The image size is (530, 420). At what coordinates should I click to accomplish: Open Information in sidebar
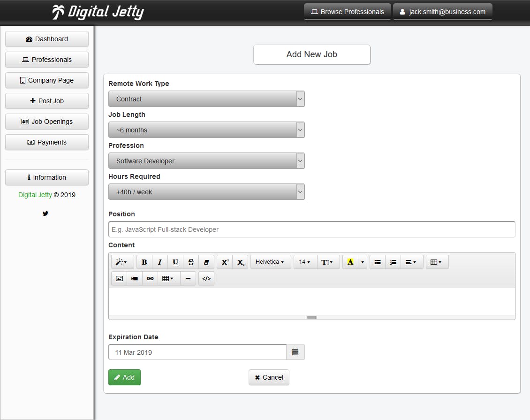pos(47,177)
